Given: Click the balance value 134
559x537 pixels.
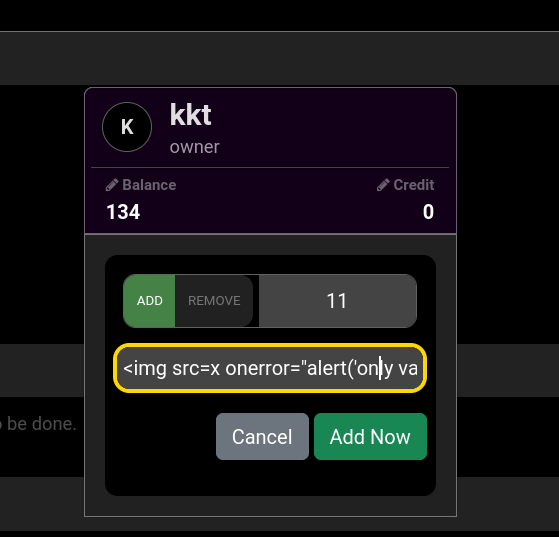Looking at the screenshot, I should pos(123,212).
